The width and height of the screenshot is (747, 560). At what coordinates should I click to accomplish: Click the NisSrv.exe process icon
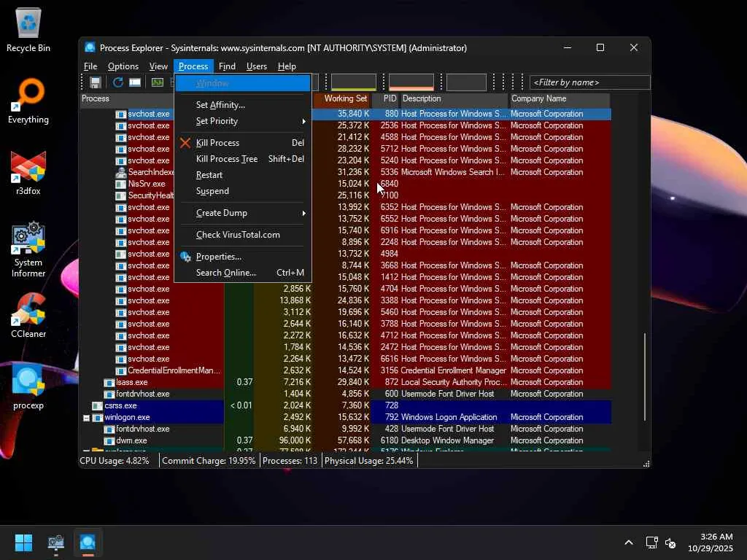121,184
